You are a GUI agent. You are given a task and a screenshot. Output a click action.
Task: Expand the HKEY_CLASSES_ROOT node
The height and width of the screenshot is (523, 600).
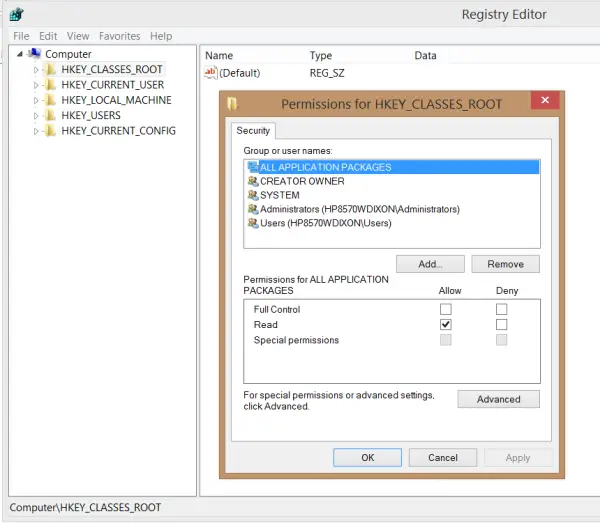36,70
